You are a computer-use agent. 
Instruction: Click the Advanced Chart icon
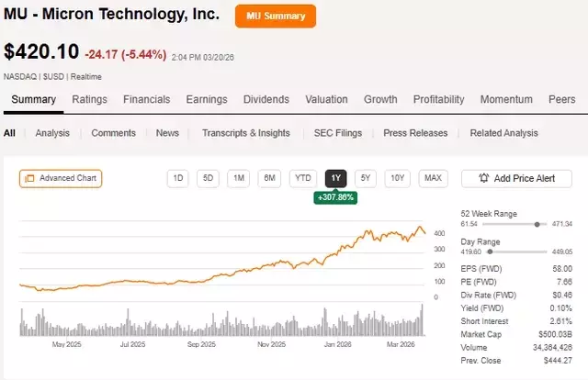tap(29, 178)
